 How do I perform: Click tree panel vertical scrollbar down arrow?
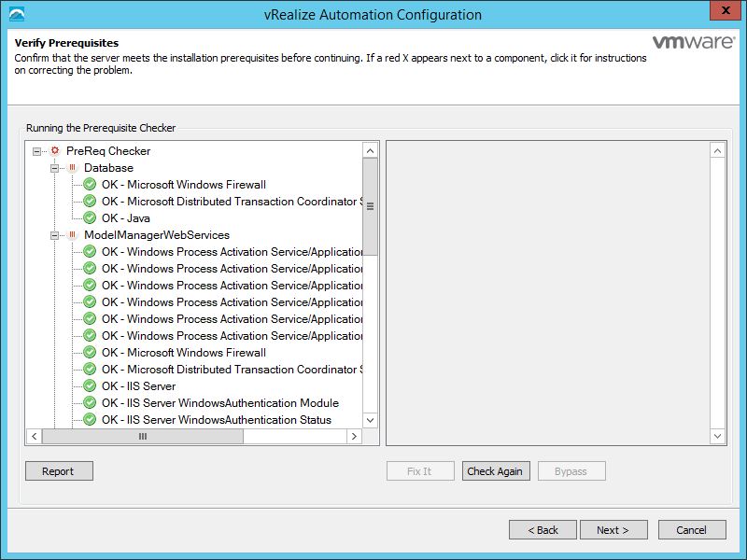pos(370,420)
